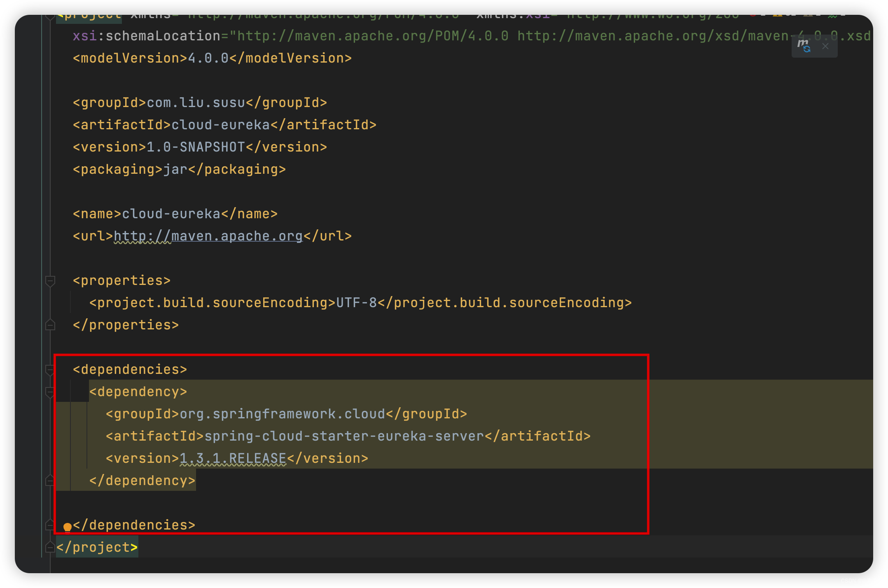Click the closing </dependencies> tag text
This screenshot has width=888, height=588.
[x=134, y=525]
